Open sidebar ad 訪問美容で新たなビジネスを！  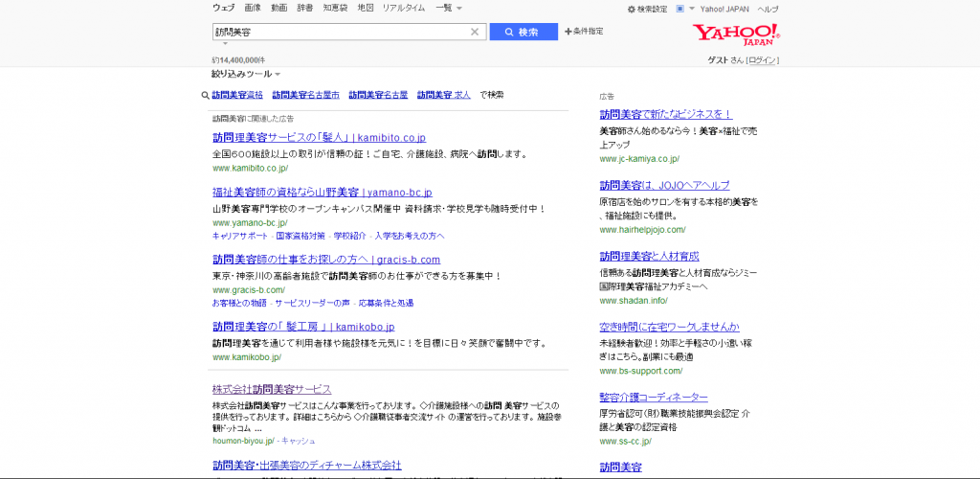[666, 114]
